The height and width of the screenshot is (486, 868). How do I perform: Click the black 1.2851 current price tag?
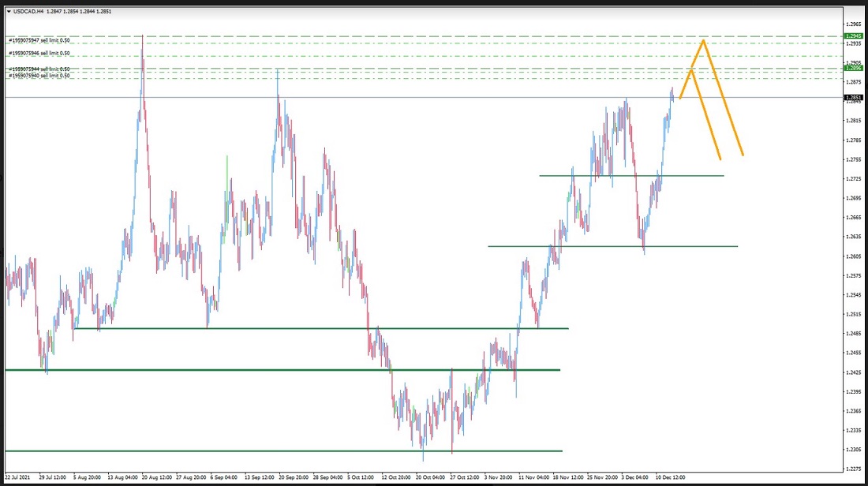coord(852,98)
